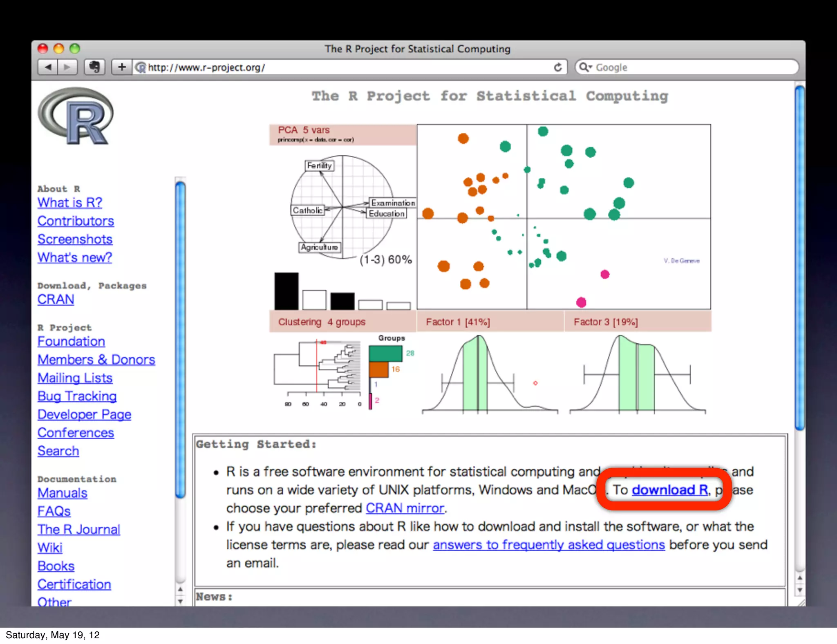The image size is (837, 644).
Task: Click the site favicon in the address bar
Action: (x=141, y=67)
